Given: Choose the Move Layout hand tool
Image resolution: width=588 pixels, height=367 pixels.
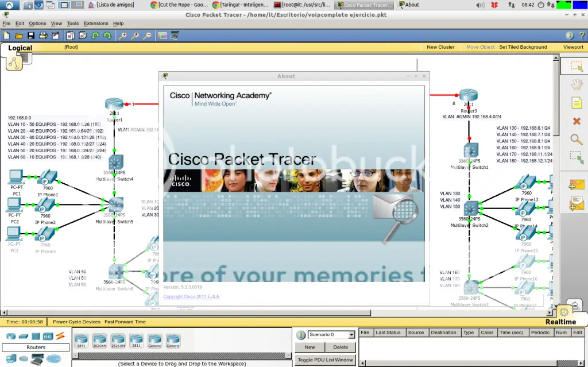Looking at the screenshot, I should (577, 84).
